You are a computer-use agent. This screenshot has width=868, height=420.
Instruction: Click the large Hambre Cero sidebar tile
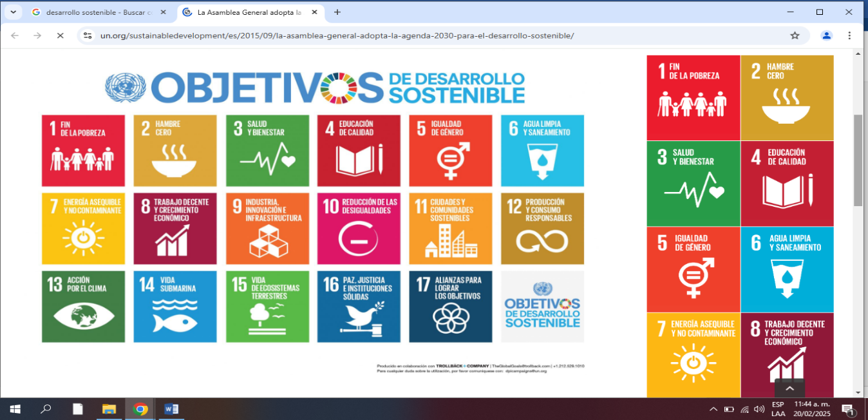coord(786,98)
